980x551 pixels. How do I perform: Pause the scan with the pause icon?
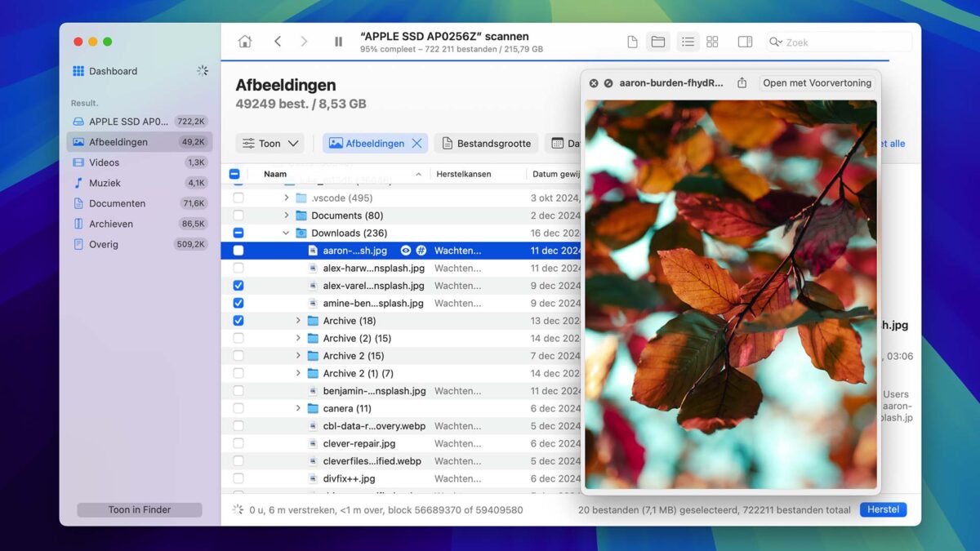click(x=338, y=41)
